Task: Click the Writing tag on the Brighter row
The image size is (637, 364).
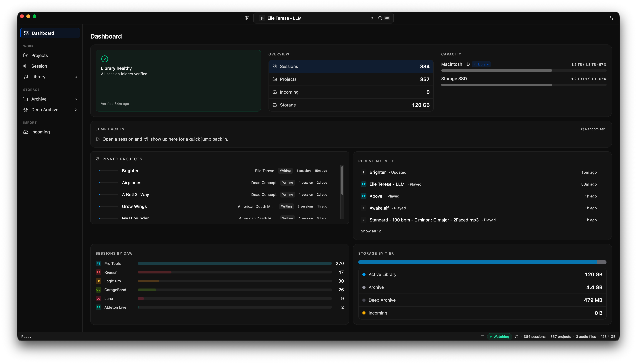Action: (285, 171)
